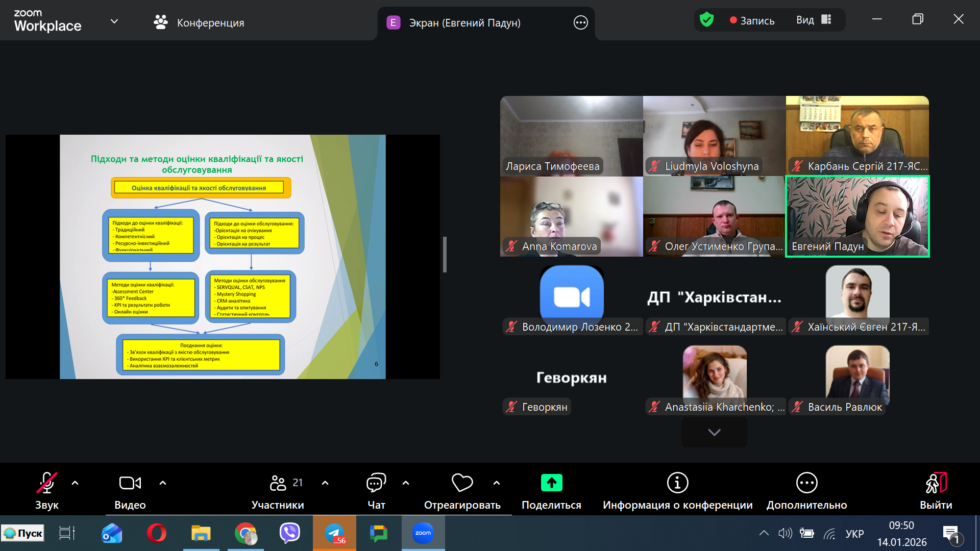Open the Additional options ellipsis icon
The image size is (980, 551).
806,483
